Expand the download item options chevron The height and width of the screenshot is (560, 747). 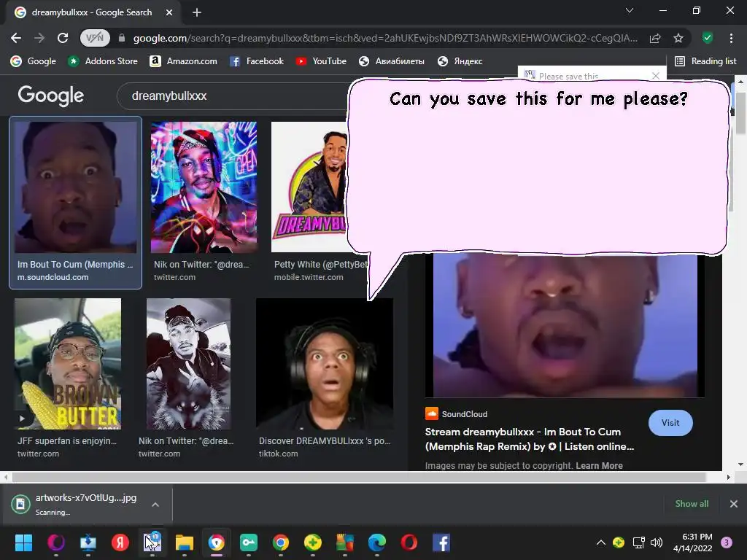click(155, 504)
